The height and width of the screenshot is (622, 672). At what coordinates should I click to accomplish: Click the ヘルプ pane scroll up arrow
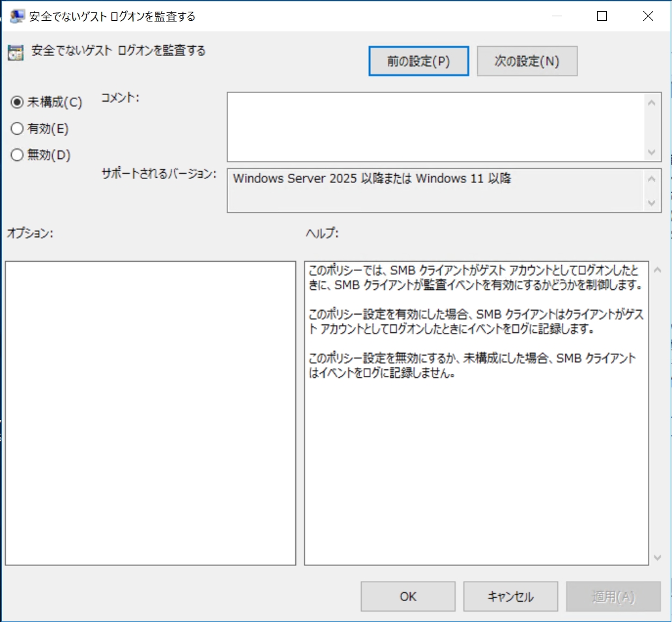657,270
